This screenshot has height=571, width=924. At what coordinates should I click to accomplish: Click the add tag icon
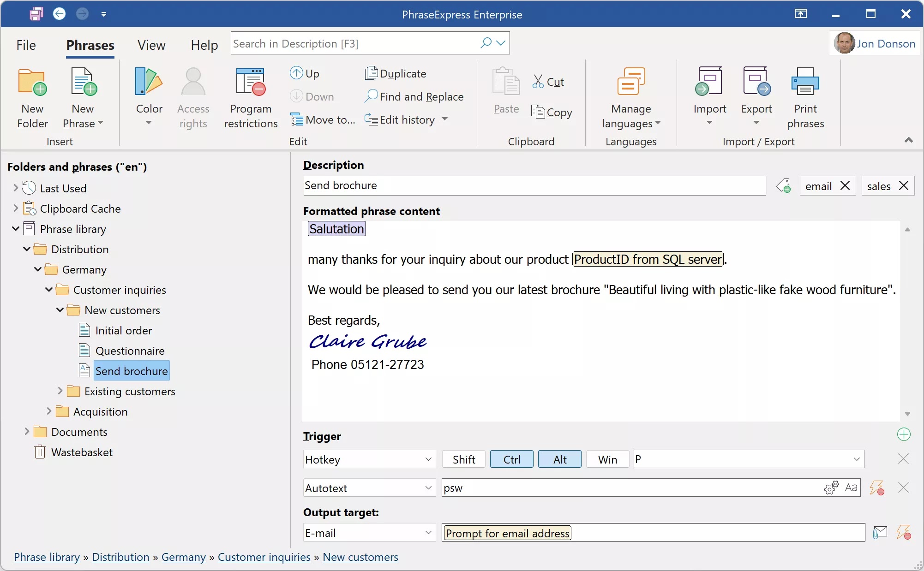coord(783,186)
